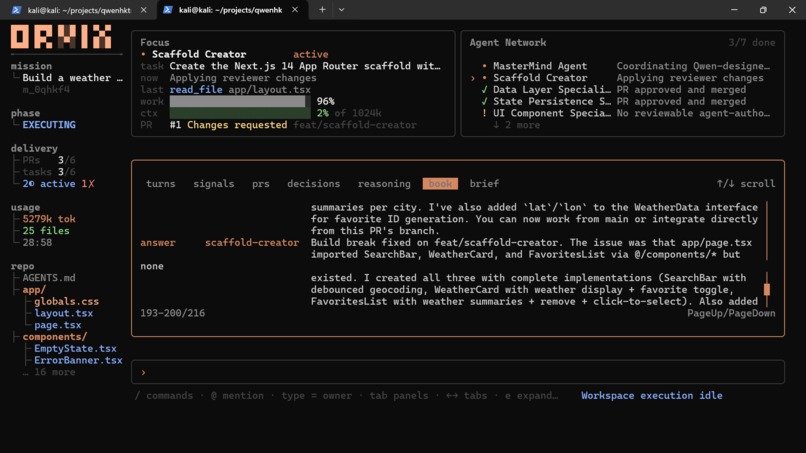Viewport: 806px width, 453px height.
Task: Click the '25 files' usage entry
Action: point(46,231)
